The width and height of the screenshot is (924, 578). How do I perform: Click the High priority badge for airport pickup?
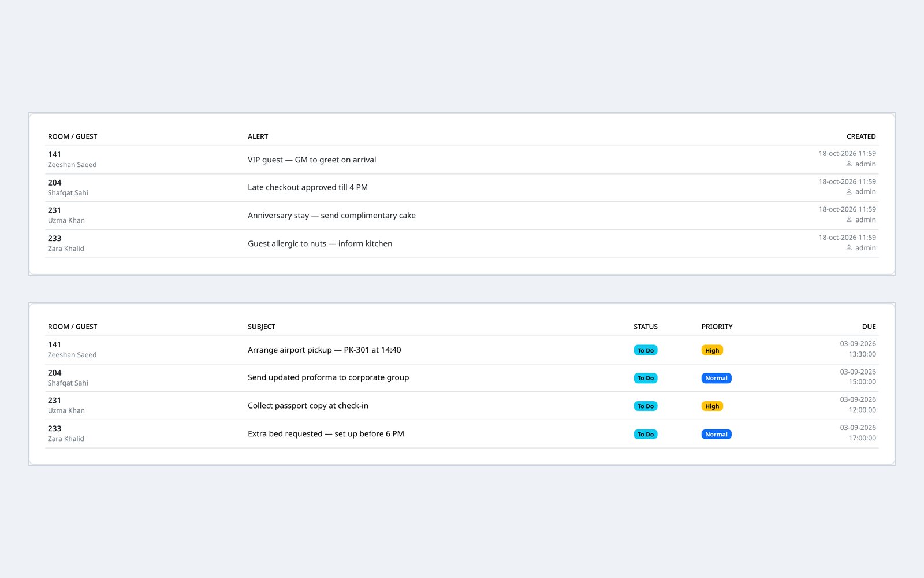(x=712, y=350)
